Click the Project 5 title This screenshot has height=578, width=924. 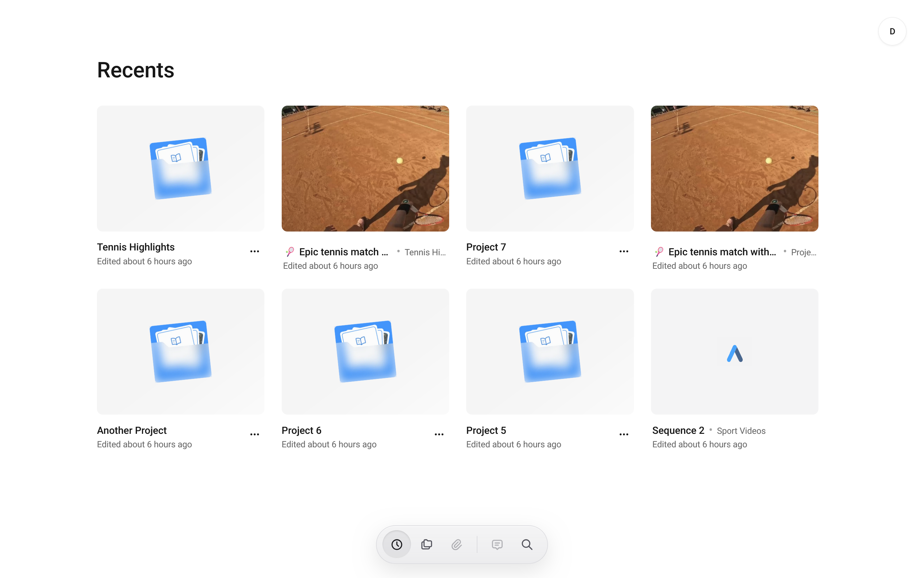tap(486, 430)
